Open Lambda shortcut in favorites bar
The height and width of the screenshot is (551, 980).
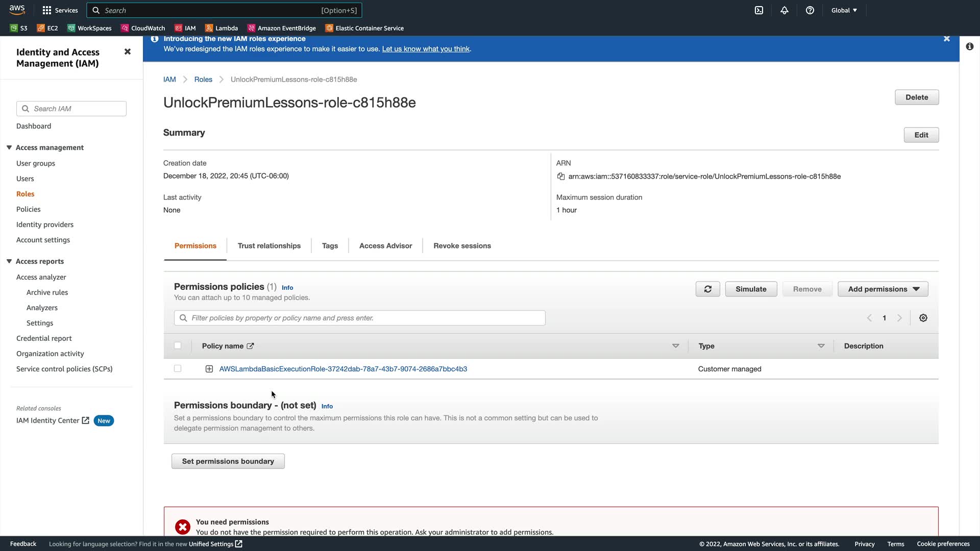[222, 28]
